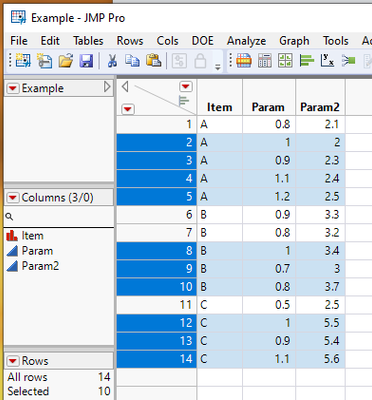The image size is (372, 400).
Task: Click the Item nominal red bars icon
Action: point(12,236)
